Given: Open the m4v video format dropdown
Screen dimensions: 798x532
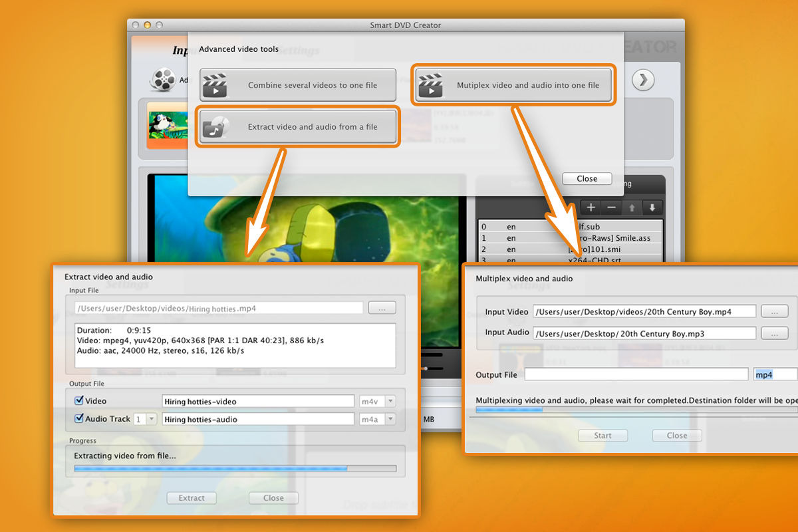Looking at the screenshot, I should 377,401.
